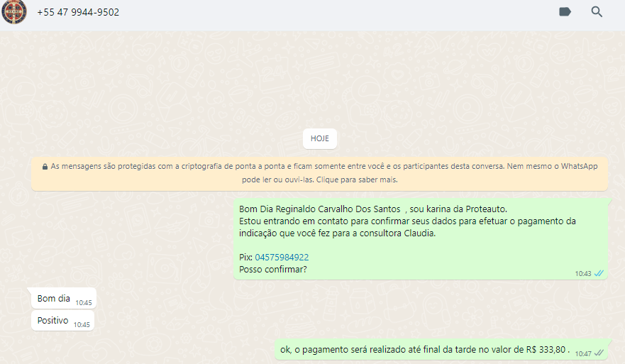
Task: Click the label tag icon in header
Action: tap(565, 12)
